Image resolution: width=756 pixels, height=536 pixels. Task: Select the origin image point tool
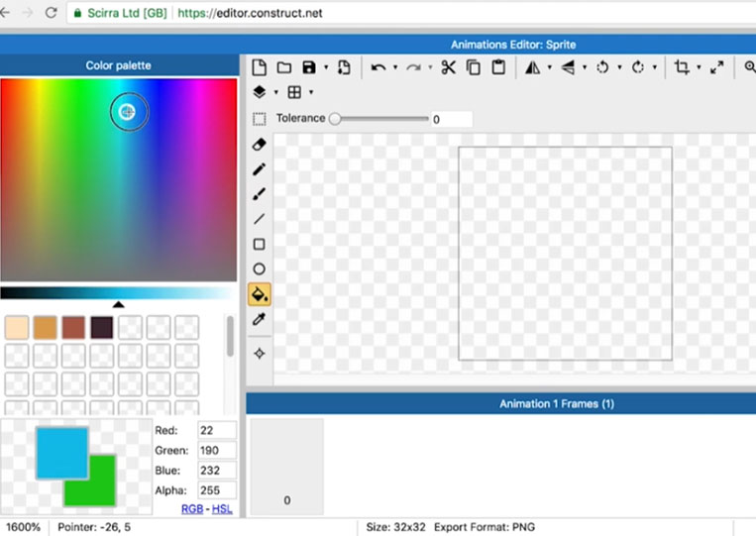(x=260, y=354)
